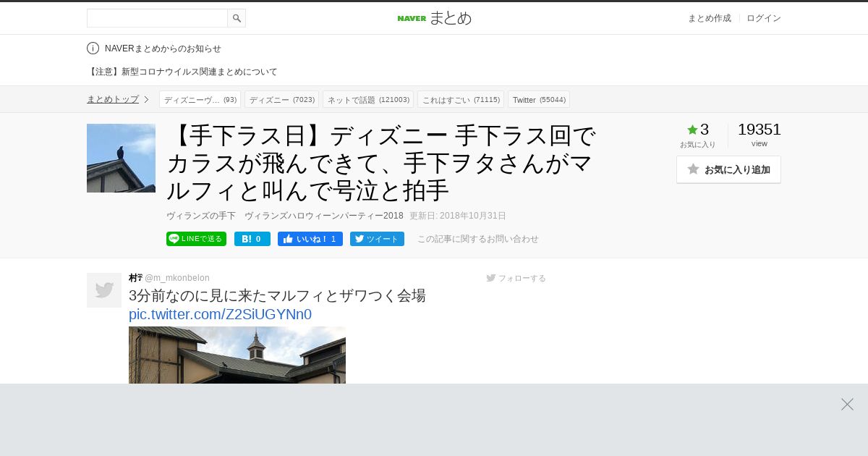868x456 pixels.
Task: Click the information icon beside NAVERまとめからのお知らせ
Action: point(93,48)
